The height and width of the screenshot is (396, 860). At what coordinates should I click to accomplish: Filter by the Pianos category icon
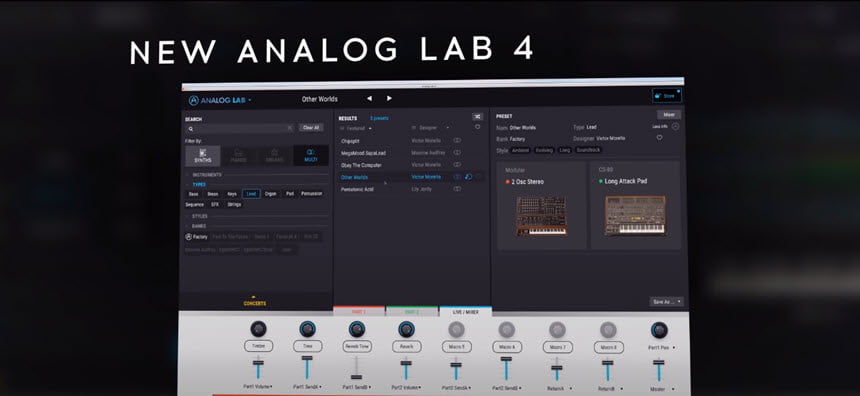[239, 156]
